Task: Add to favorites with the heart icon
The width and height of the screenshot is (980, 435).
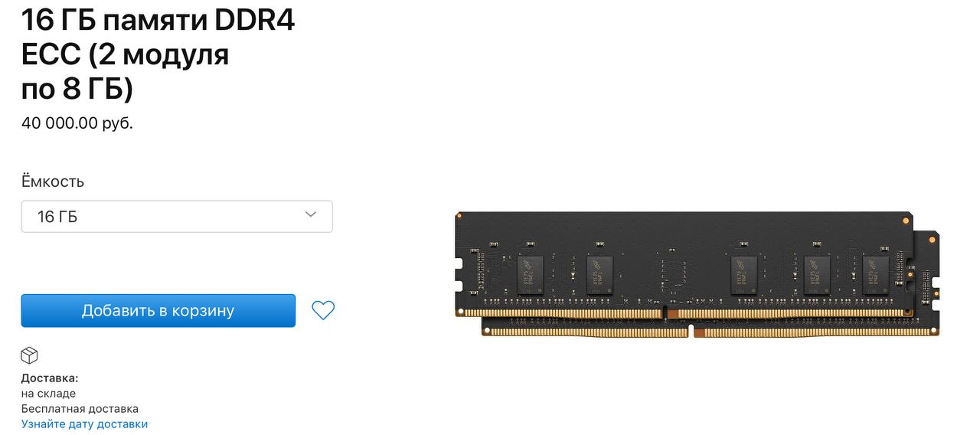Action: (x=323, y=310)
